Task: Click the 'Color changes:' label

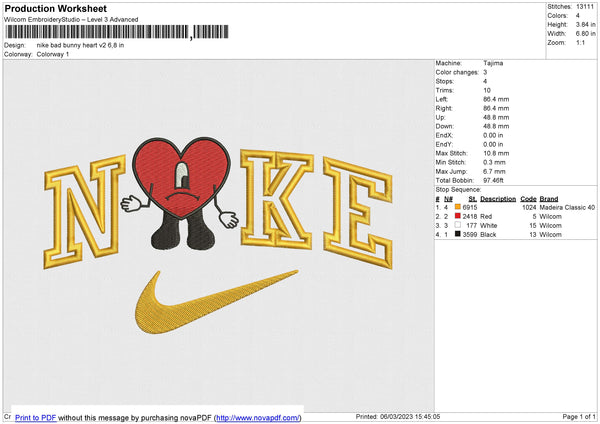Action: coord(457,72)
